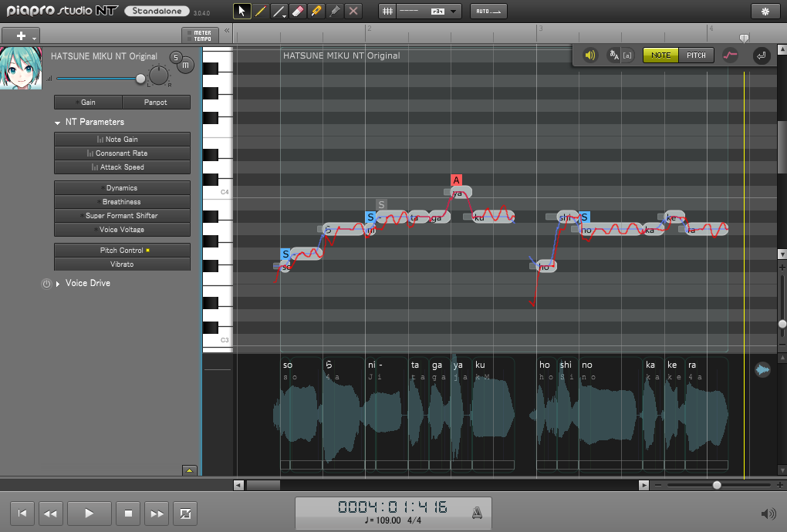Select the grayed split knife tool
This screenshot has height=532, width=787.
click(x=335, y=11)
